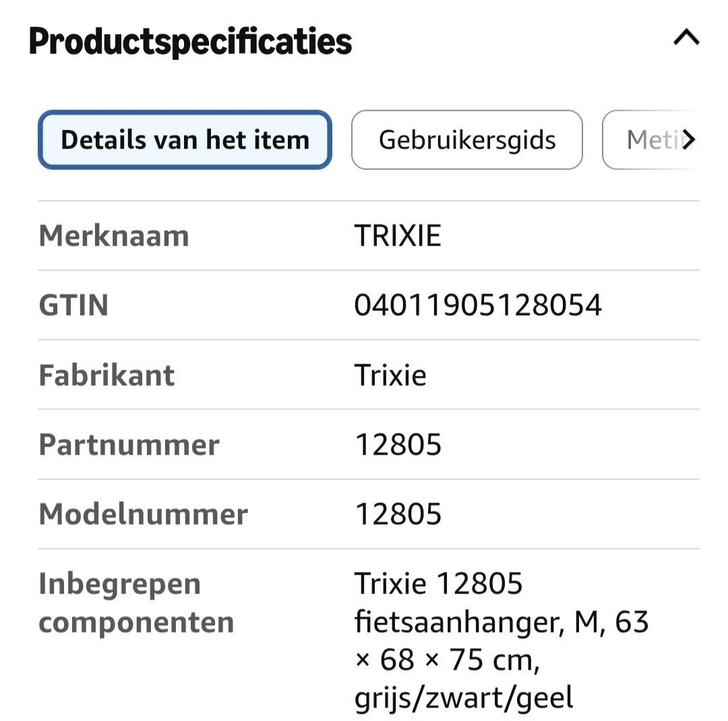Click the GTIN number 04011905128054

[477, 306]
